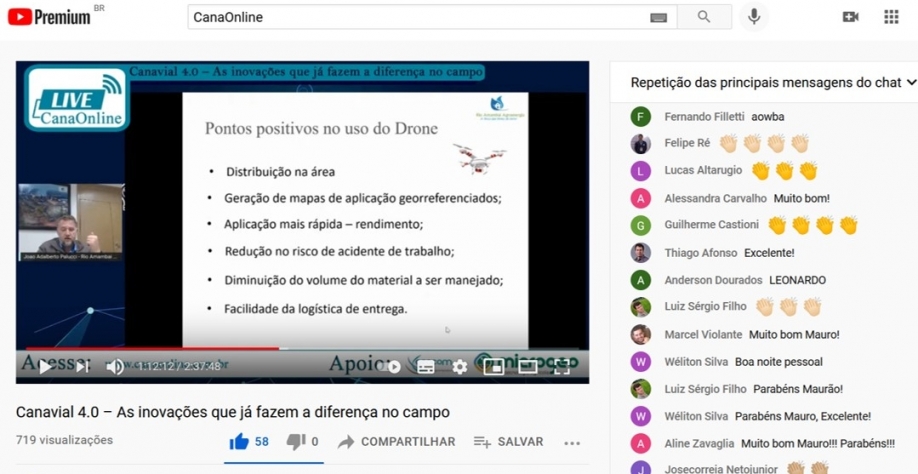918x474 pixels.
Task: Click the play button in video player
Action: (45, 367)
